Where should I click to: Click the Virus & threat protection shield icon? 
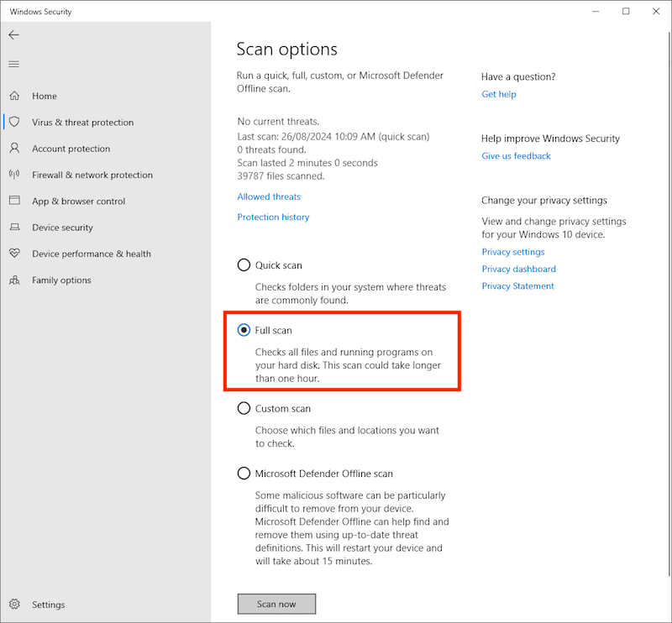[14, 122]
